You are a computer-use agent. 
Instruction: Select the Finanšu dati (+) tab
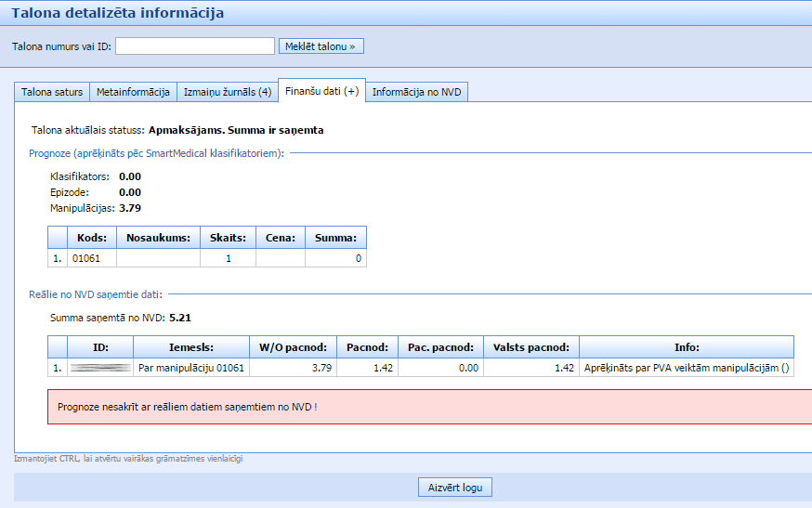coord(321,91)
